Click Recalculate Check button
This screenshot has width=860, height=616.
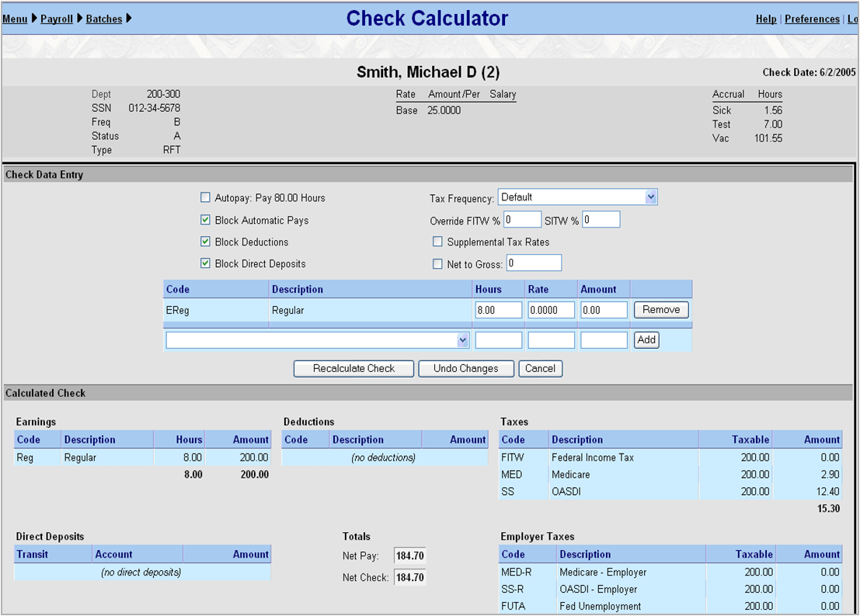353,369
